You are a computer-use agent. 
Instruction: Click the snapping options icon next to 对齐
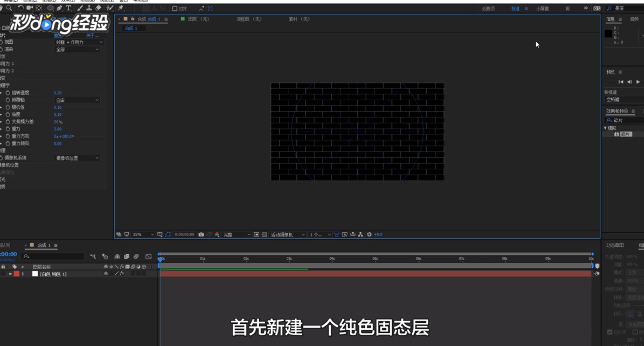(201, 9)
